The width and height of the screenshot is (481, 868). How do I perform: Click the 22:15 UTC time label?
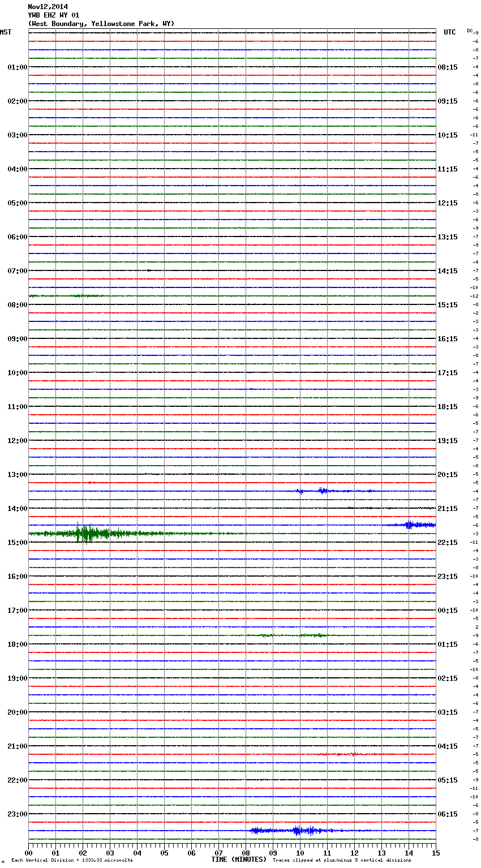(x=448, y=542)
